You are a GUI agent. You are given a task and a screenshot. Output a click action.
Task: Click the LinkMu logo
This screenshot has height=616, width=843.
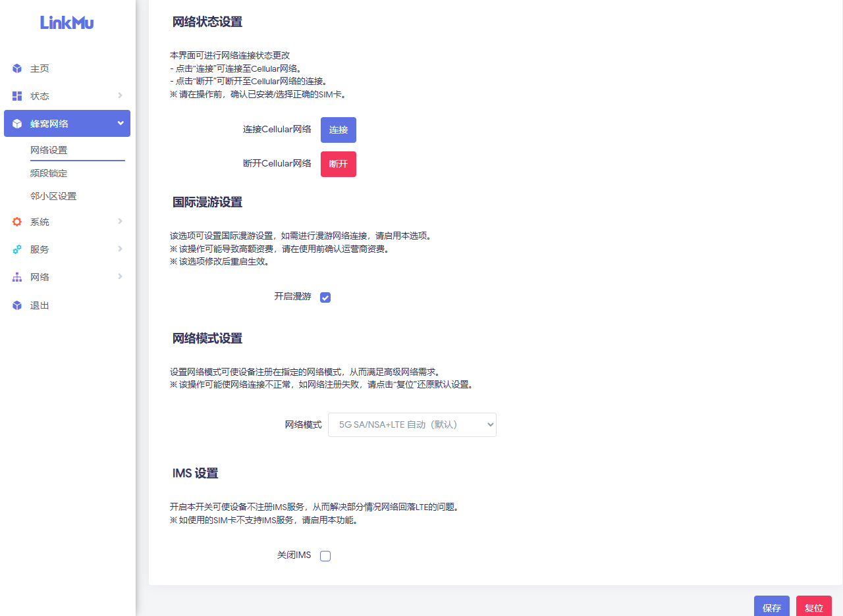pos(67,22)
